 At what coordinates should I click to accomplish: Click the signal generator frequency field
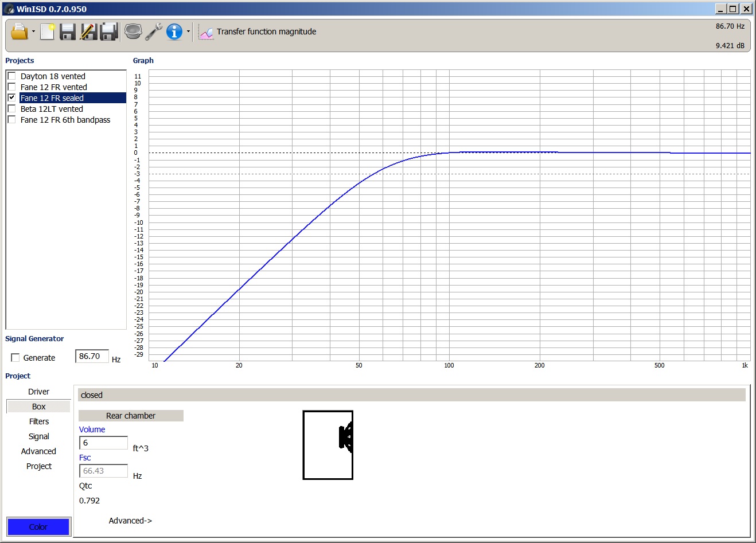pos(92,356)
